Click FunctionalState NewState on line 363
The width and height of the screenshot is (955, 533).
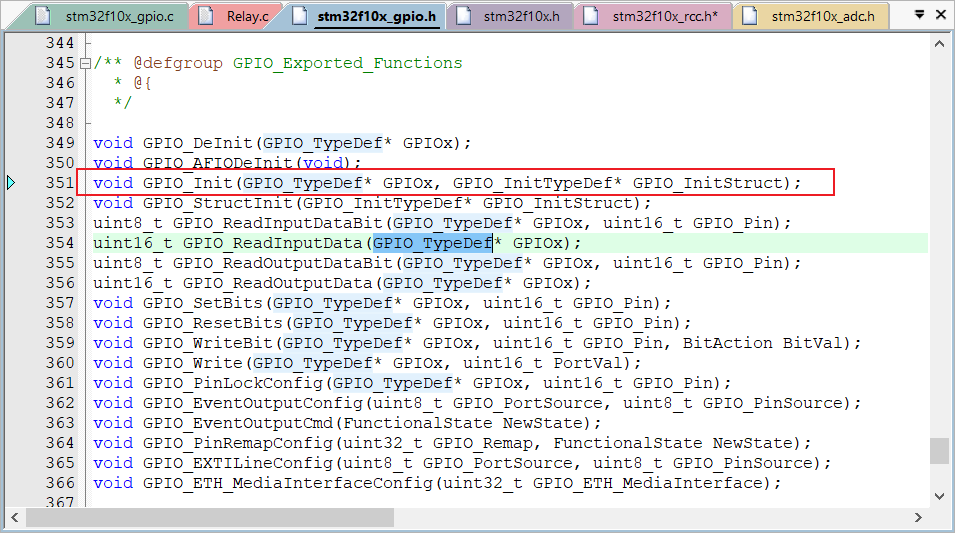tap(462, 423)
